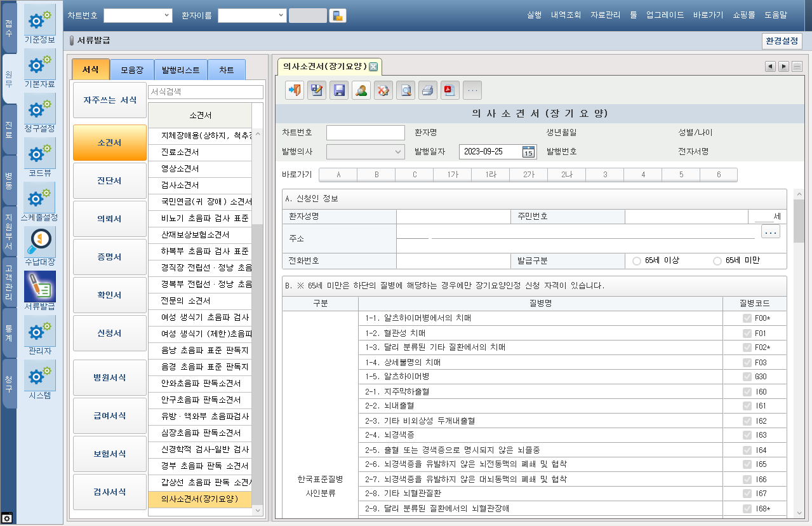The image size is (812, 526).
Task: Open the patient search icon in toolbar
Action: coord(361,90)
